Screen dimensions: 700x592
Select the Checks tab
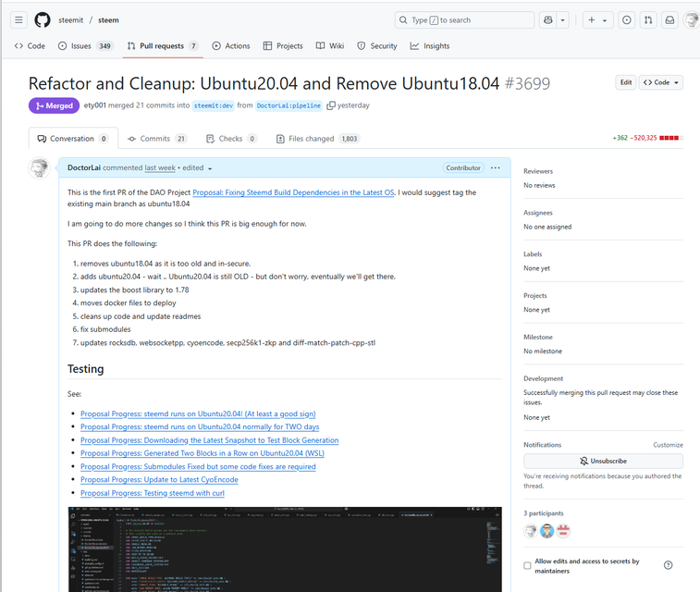tap(231, 139)
